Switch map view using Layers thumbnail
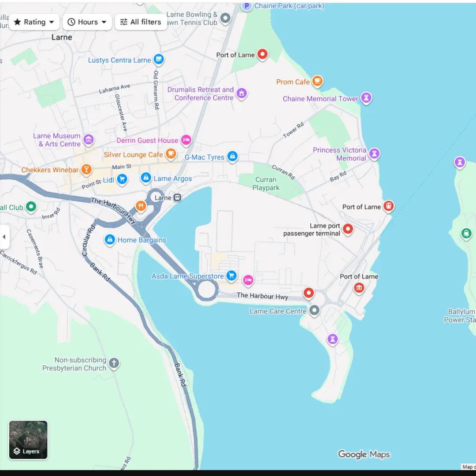 (x=28, y=439)
